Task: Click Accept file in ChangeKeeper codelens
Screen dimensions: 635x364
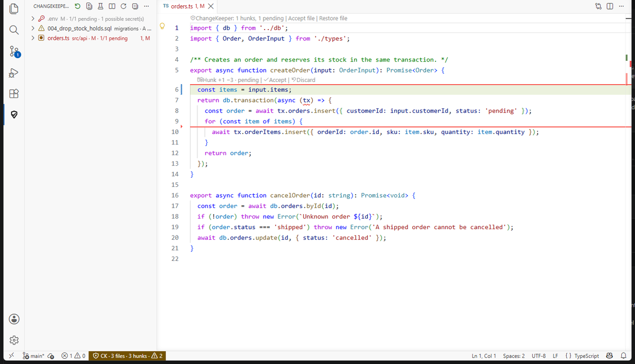Action: coord(302,18)
